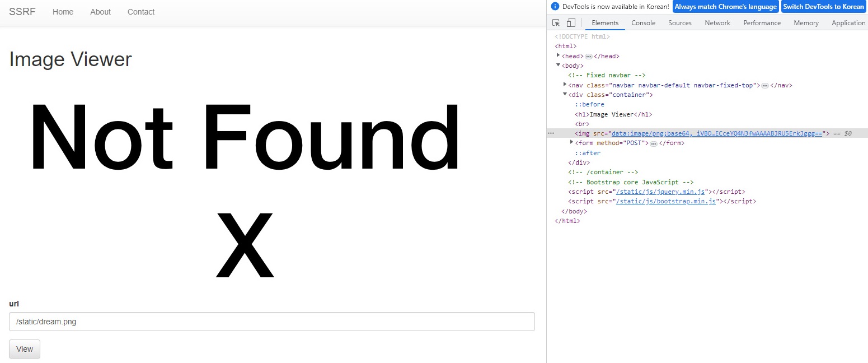Click the SSRF brand link
868x363 pixels.
coord(22,12)
